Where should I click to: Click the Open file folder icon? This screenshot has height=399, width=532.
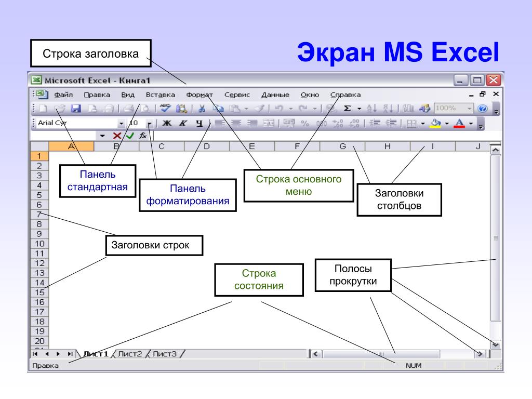click(60, 109)
